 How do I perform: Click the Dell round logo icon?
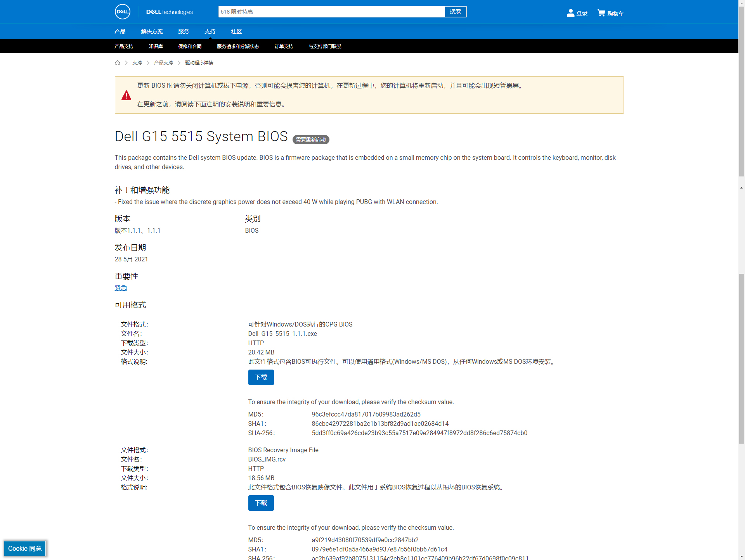(x=122, y=12)
